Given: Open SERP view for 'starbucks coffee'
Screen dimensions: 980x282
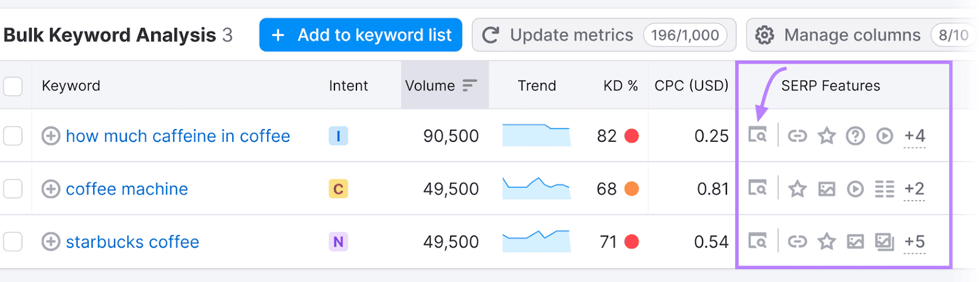Looking at the screenshot, I should coord(758,242).
